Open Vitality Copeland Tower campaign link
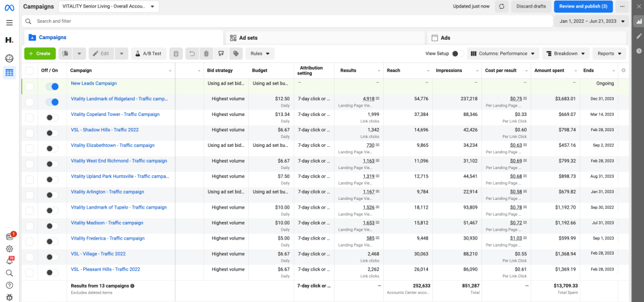 click(115, 114)
